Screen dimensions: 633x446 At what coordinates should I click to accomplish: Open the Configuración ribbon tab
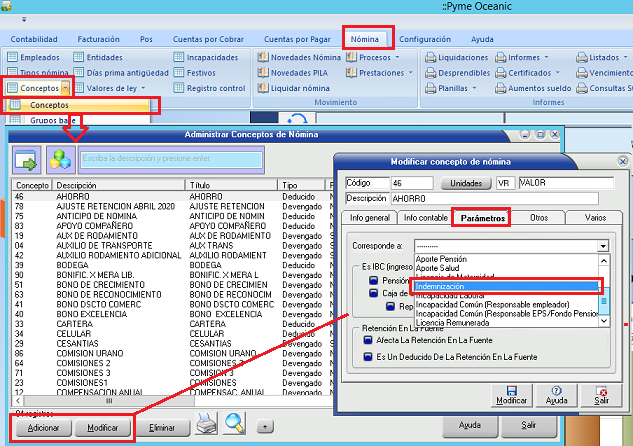pos(424,39)
